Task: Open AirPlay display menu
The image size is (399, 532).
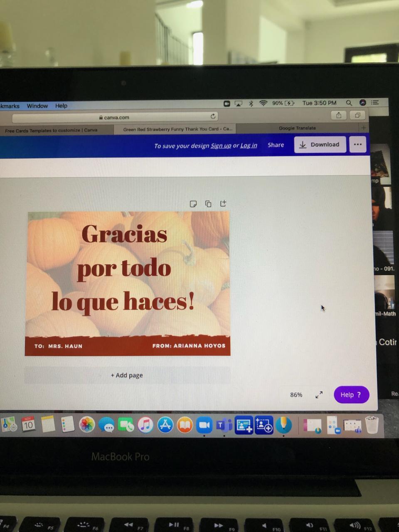Action: 239,103
